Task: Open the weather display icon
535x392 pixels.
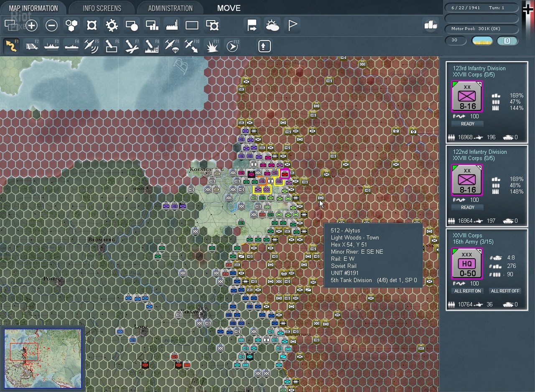Action: pos(272,26)
